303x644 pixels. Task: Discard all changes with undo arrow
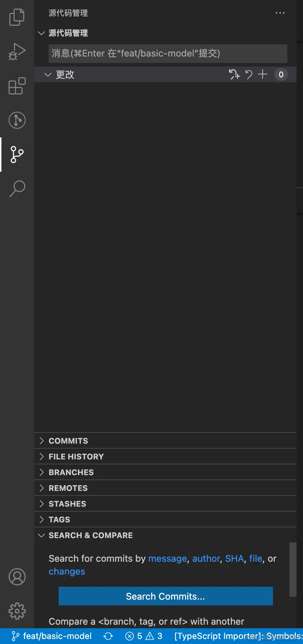click(249, 74)
